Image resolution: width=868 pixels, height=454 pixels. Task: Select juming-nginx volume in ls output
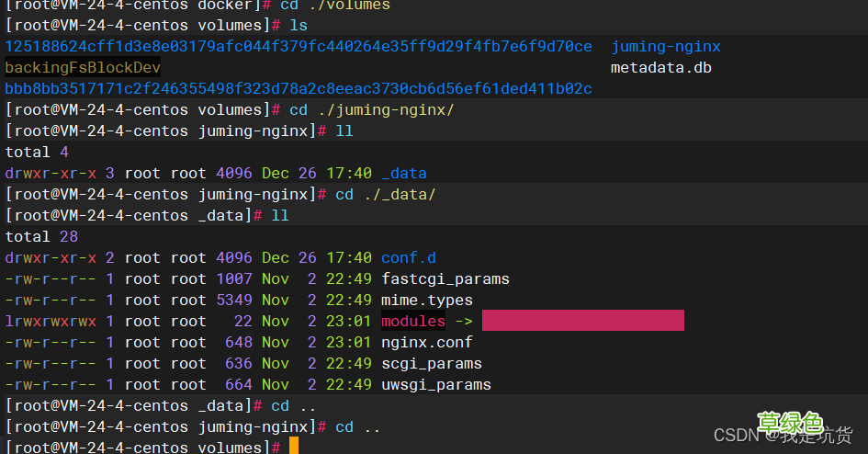point(665,47)
